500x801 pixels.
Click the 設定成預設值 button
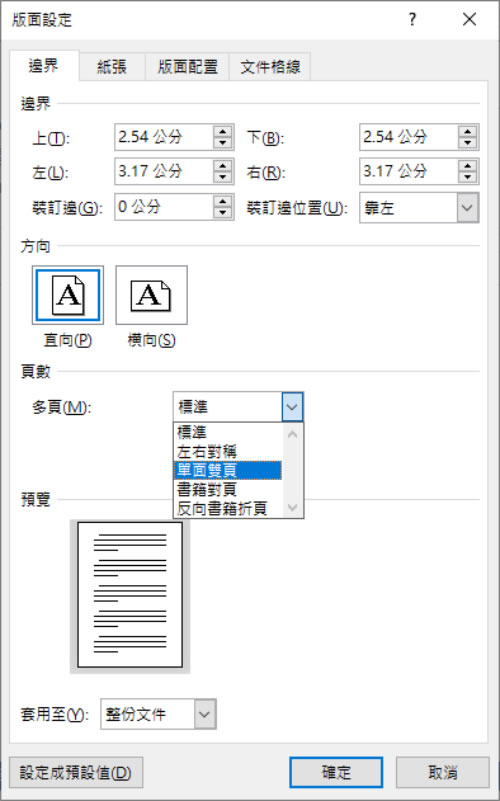click(x=76, y=772)
